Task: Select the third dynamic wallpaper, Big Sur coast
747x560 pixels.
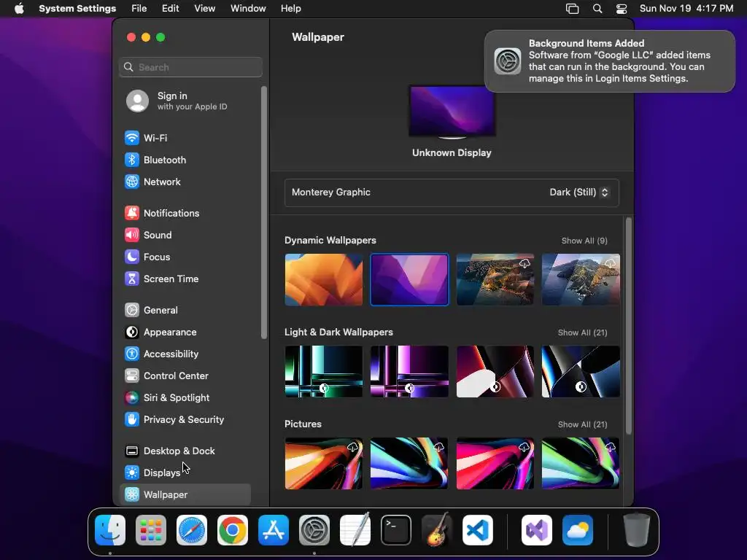Action: 495,279
